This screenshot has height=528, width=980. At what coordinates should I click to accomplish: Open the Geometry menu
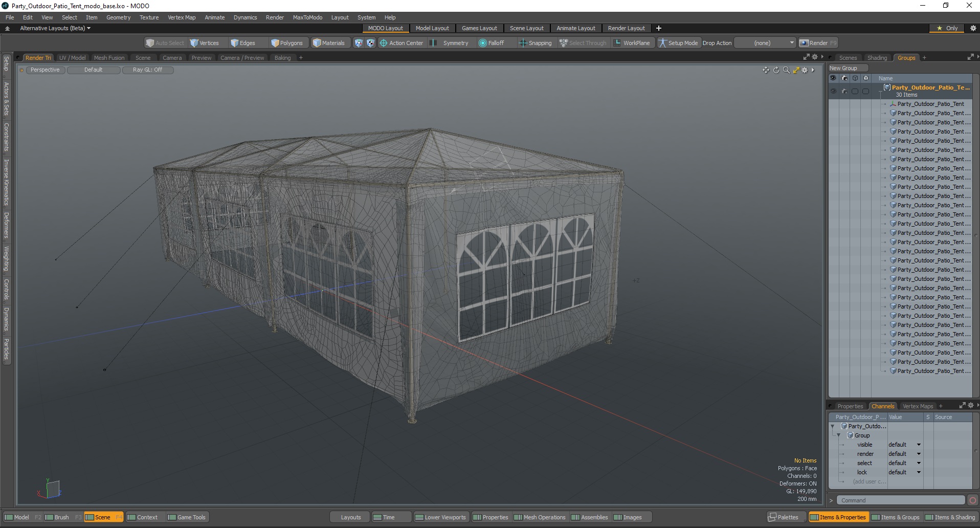(x=119, y=17)
